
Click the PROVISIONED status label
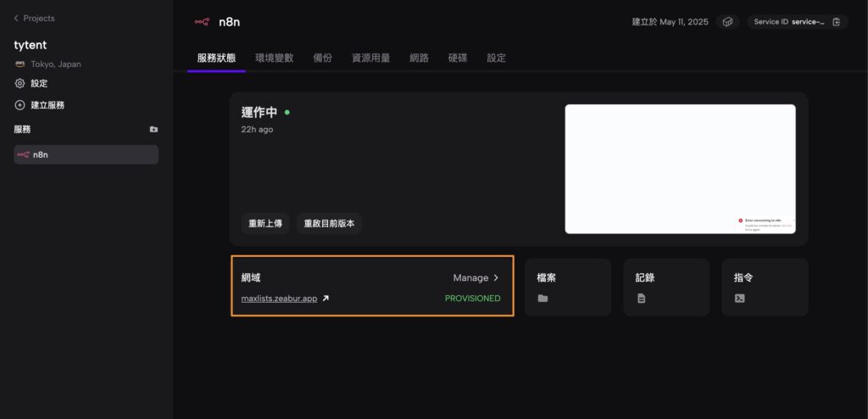click(x=473, y=299)
